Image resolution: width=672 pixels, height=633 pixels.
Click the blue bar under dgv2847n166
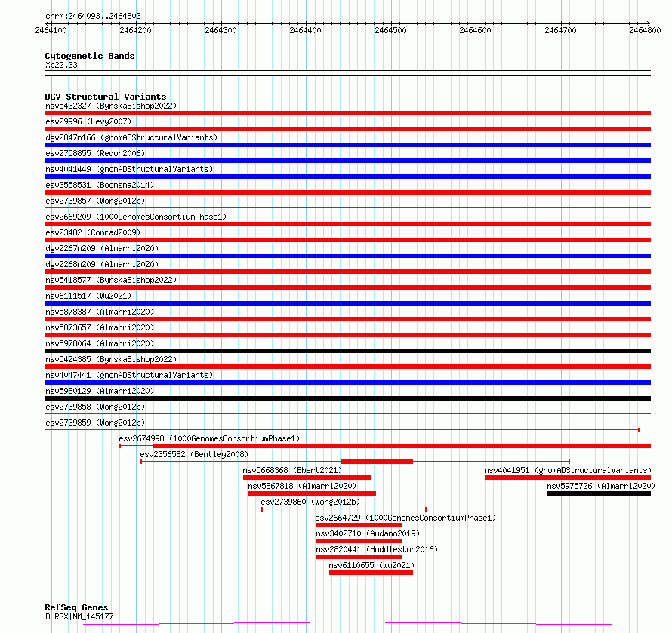point(347,145)
